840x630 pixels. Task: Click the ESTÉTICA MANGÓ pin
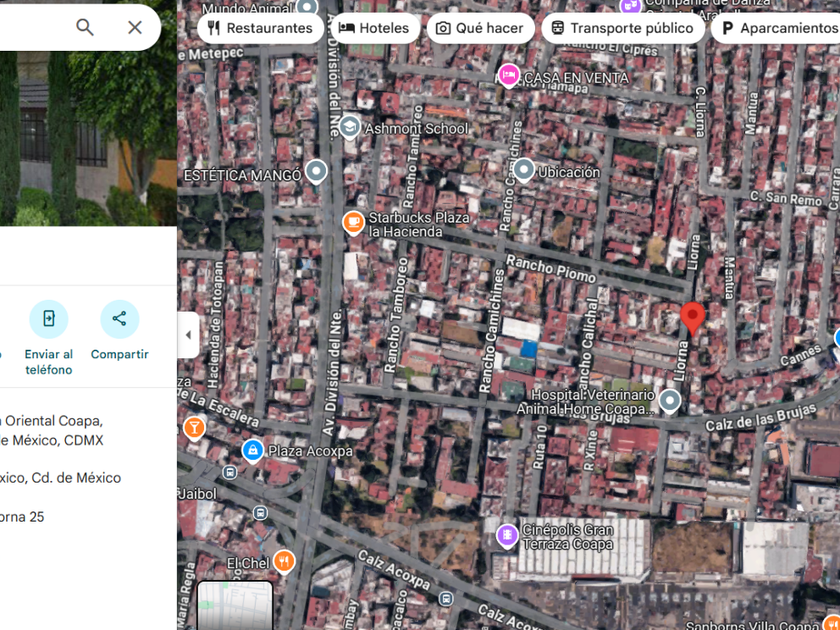tap(316, 172)
